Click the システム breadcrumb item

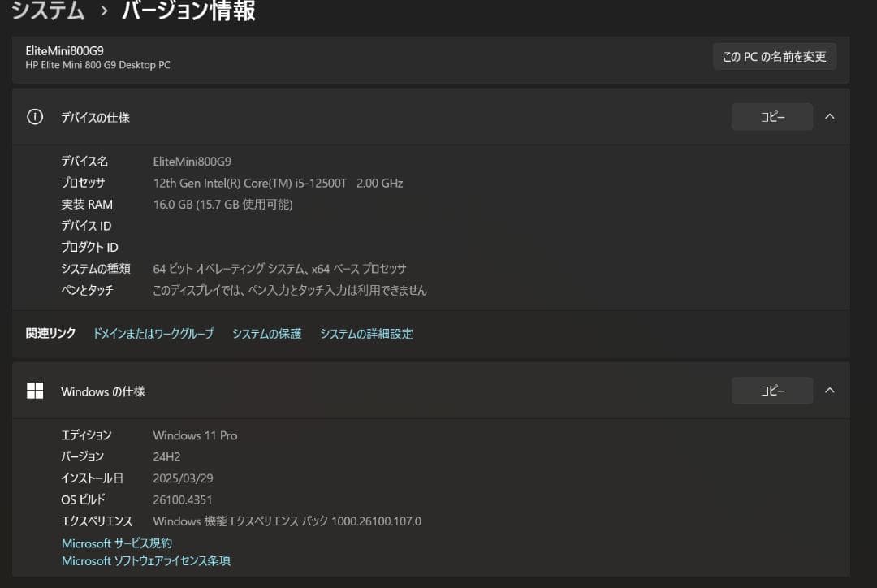(x=47, y=11)
